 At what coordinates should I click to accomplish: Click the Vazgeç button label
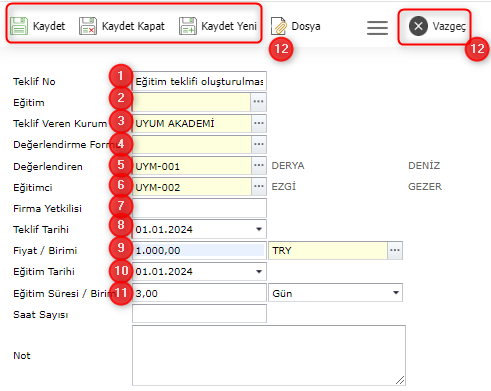coord(449,26)
